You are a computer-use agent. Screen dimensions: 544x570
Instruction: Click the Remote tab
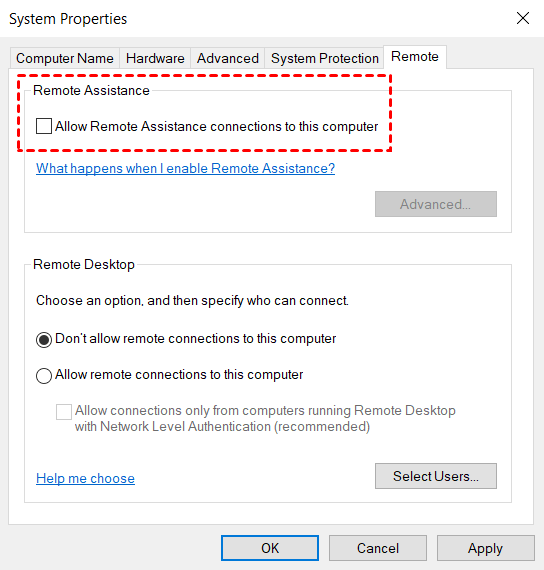[415, 57]
